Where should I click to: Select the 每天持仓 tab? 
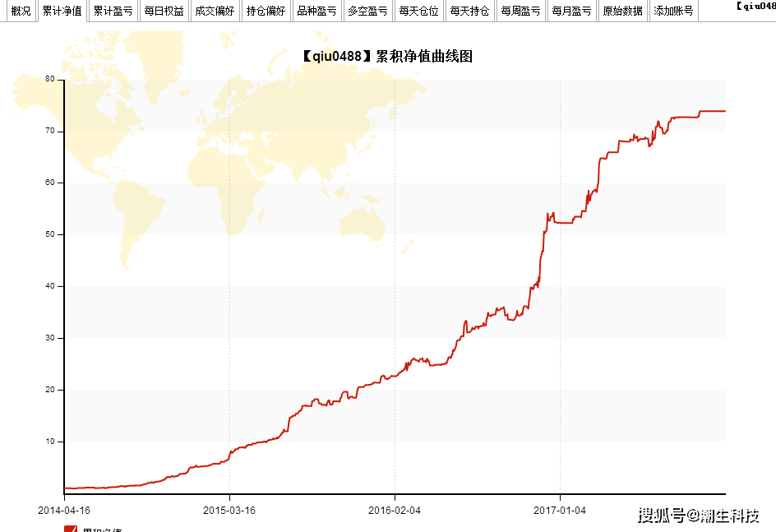point(469,11)
